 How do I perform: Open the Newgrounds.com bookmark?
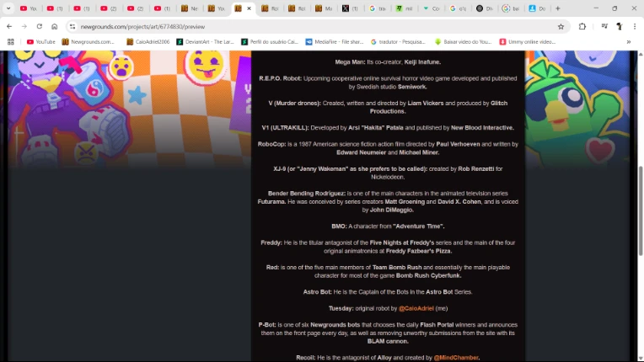coord(88,42)
